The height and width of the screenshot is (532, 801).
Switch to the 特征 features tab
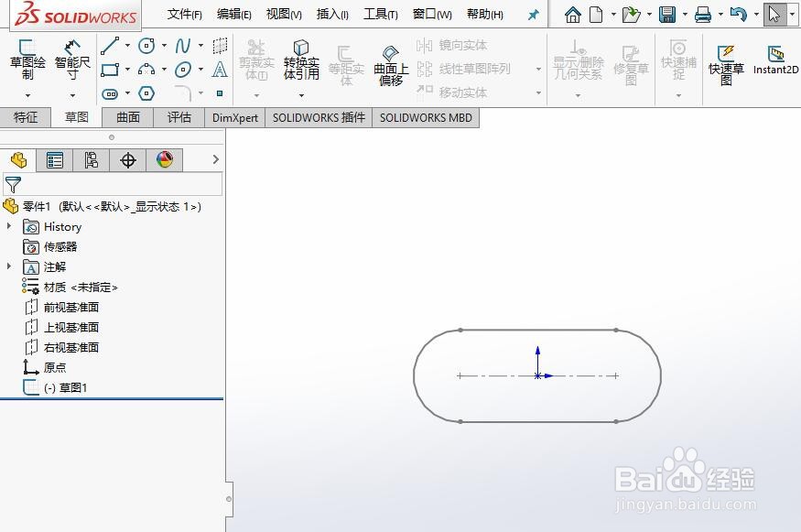coord(26,117)
